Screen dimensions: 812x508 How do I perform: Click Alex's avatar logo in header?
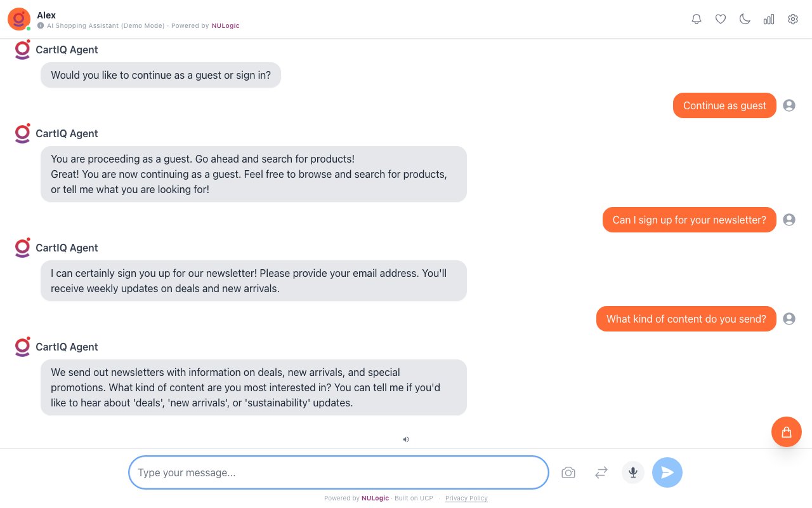[19, 19]
